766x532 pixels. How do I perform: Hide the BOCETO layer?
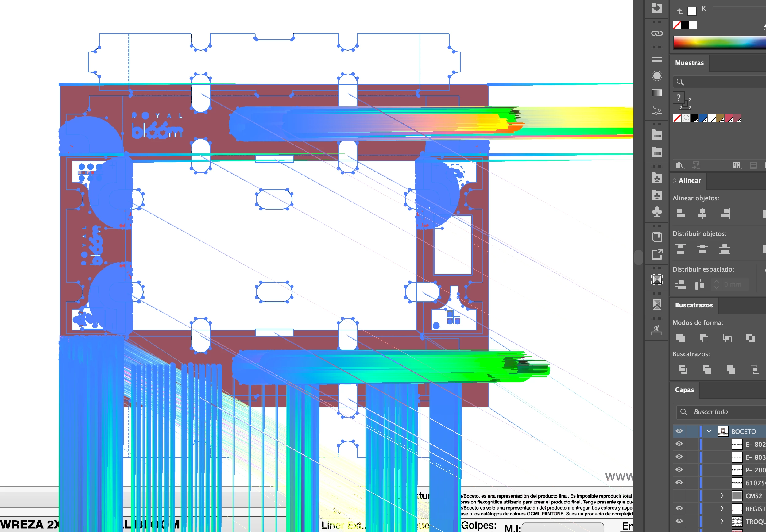point(679,431)
